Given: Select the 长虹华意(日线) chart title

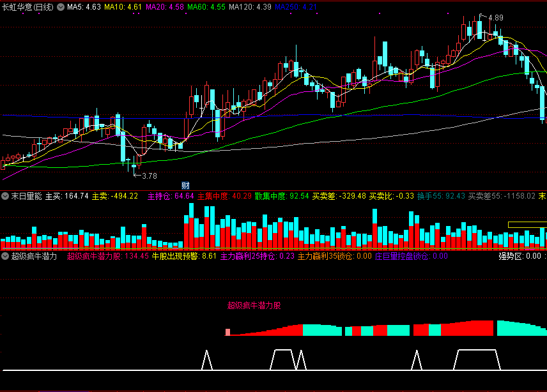Looking at the screenshot, I should (28, 7).
